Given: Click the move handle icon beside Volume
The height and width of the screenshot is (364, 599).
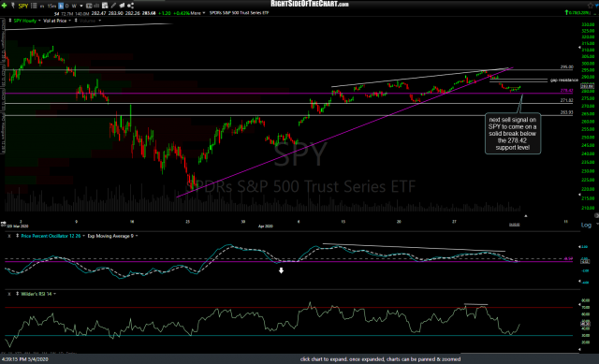Looking at the screenshot, I should tap(76, 21).
